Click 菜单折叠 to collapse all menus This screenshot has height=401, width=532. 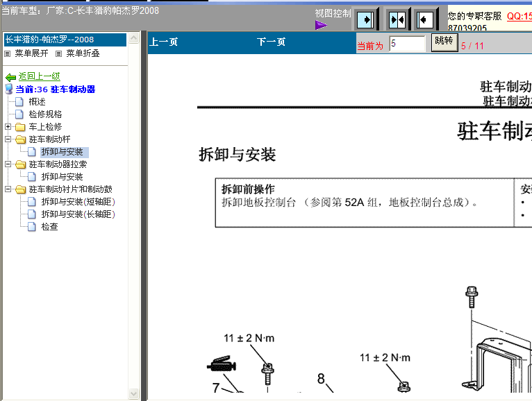pos(83,53)
